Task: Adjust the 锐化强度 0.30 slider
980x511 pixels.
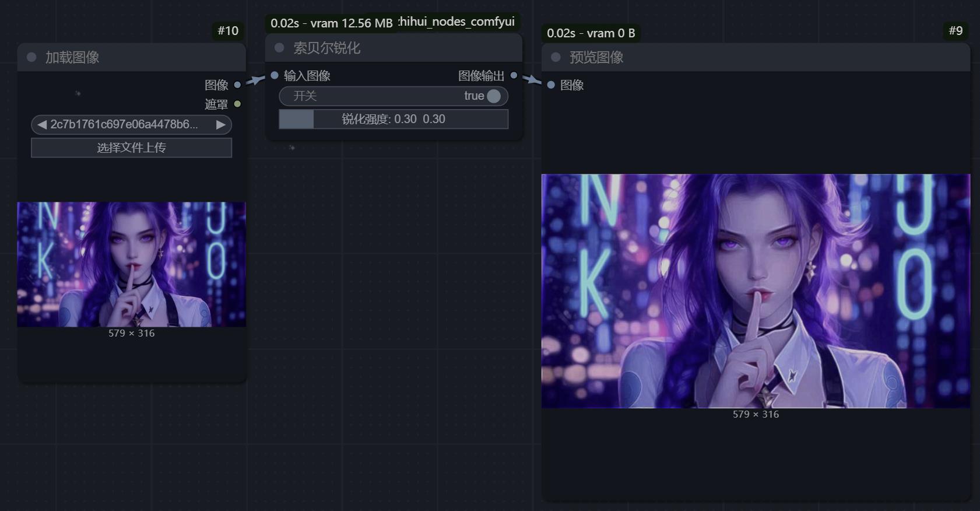Action: 394,119
